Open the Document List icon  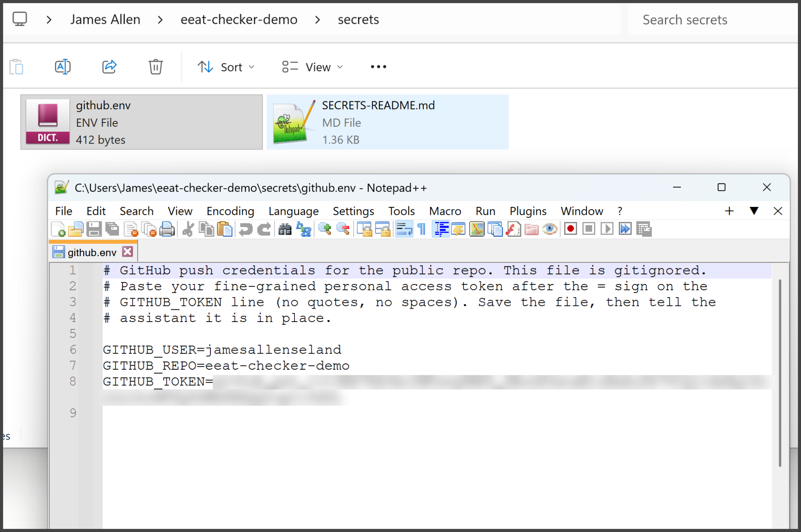[x=495, y=229]
